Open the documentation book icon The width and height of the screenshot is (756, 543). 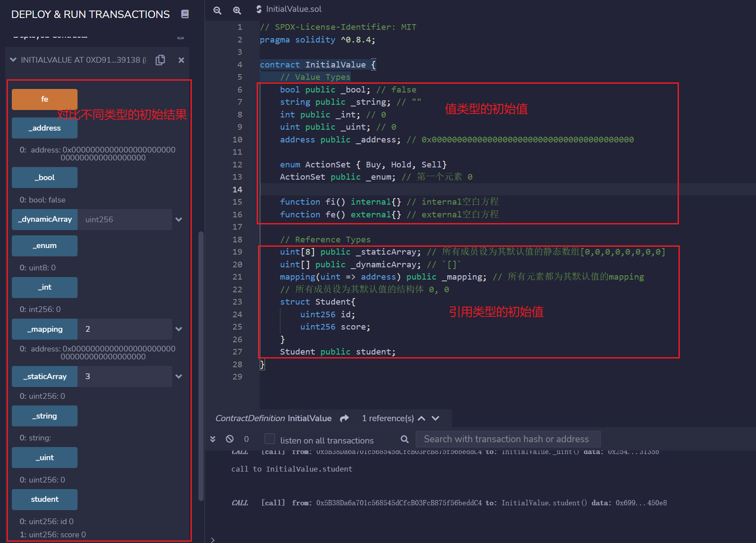[185, 14]
